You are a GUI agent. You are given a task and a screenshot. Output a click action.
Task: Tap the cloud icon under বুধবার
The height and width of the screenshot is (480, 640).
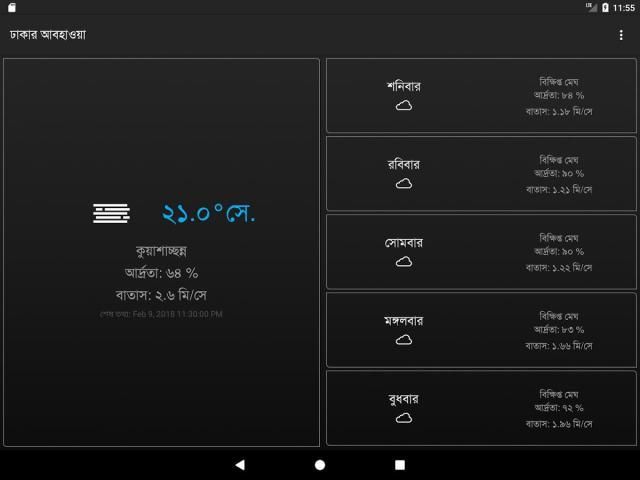click(x=404, y=418)
